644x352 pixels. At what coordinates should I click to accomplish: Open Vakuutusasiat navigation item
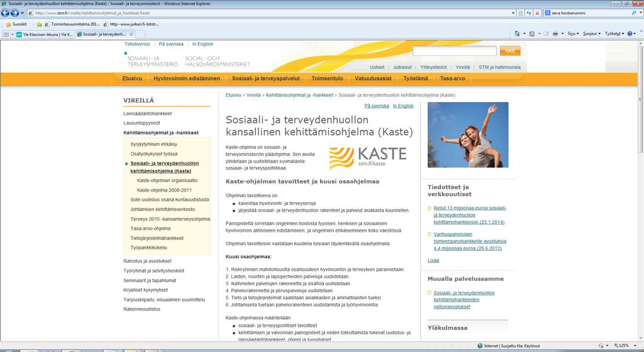pyautogui.click(x=373, y=79)
